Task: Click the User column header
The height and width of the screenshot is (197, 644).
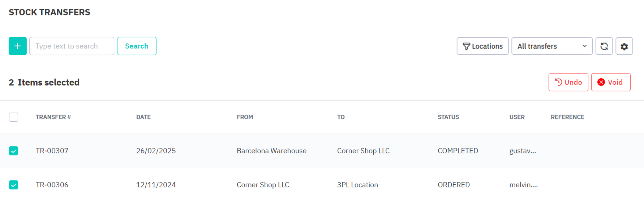Action: pyautogui.click(x=517, y=117)
